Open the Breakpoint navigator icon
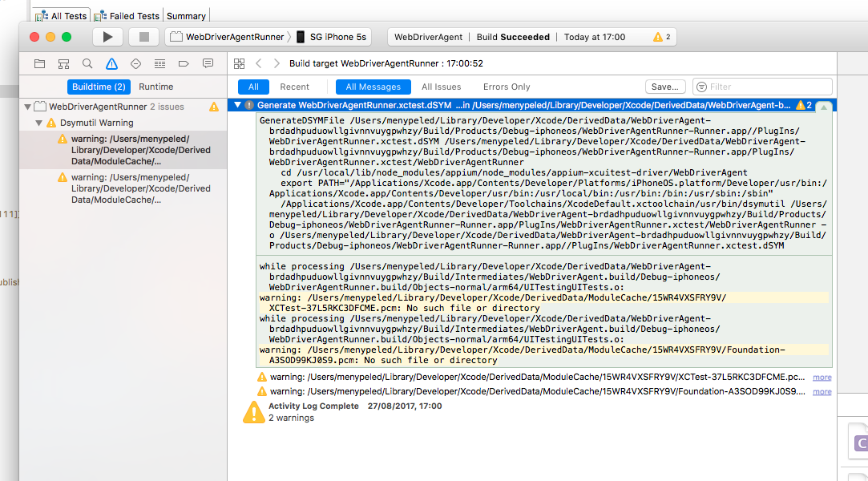The width and height of the screenshot is (868, 481). 184,63
